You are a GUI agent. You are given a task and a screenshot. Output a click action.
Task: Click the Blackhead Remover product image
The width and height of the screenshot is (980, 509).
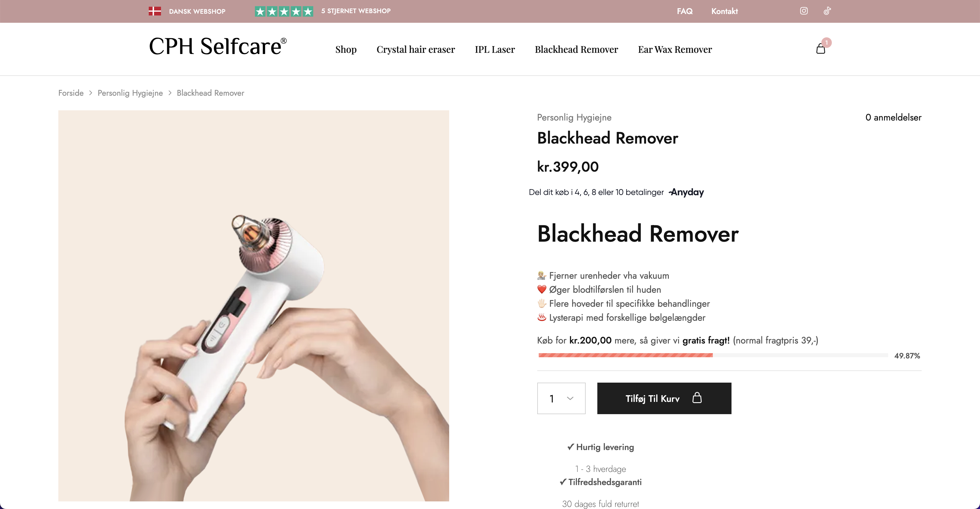tap(254, 306)
